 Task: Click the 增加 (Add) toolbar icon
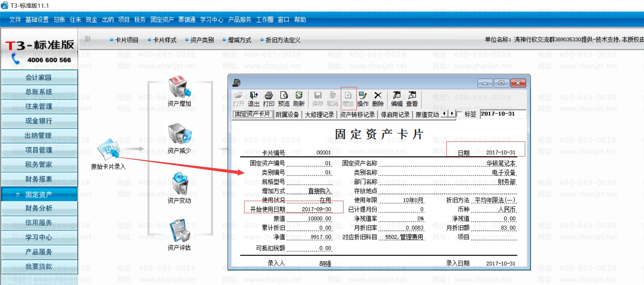click(348, 99)
